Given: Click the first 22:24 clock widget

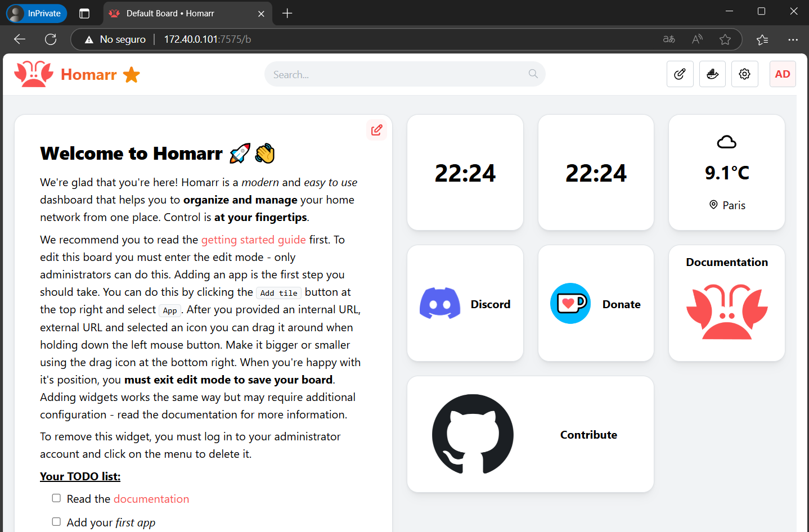Looking at the screenshot, I should (465, 173).
